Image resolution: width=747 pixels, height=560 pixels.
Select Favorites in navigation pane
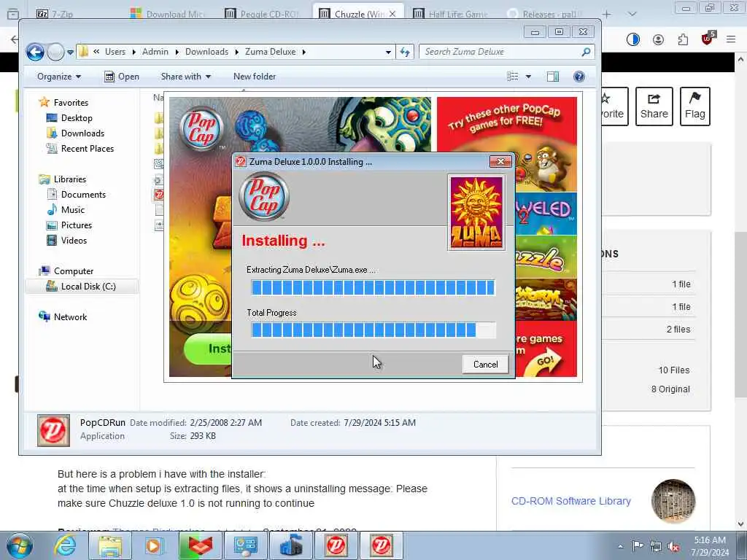[71, 102]
